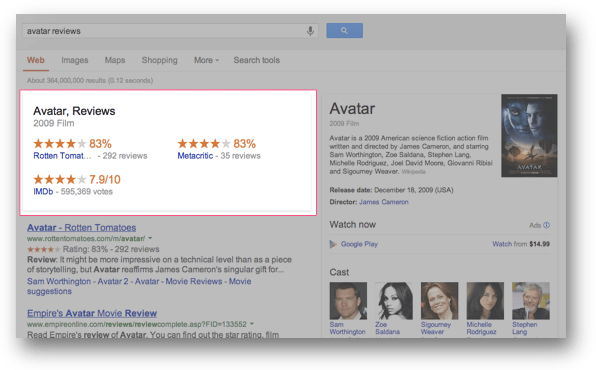596x370 pixels.
Task: Click Michelle Rodriguez's cast photo
Action: [485, 301]
